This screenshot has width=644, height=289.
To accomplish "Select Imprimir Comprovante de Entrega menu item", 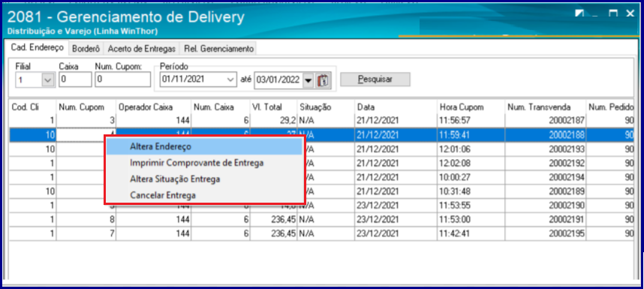I will (x=204, y=163).
